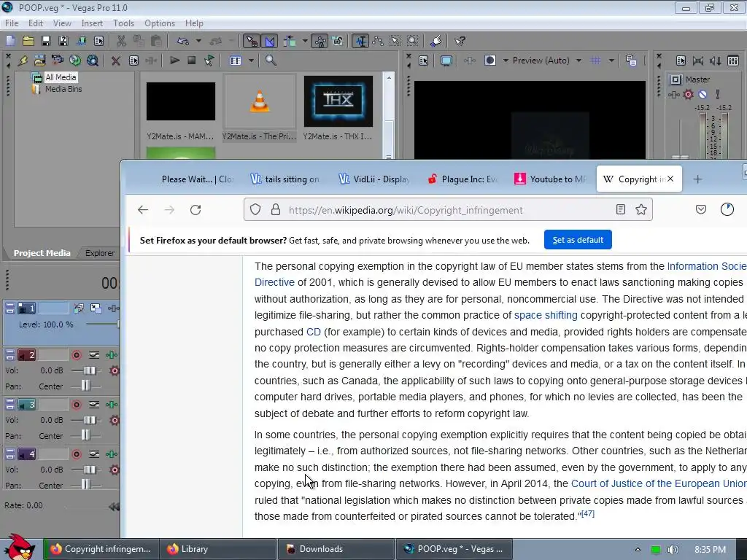Viewport: 747px width, 560px height.
Task: Switch to the Explorer tab
Action: tap(99, 253)
